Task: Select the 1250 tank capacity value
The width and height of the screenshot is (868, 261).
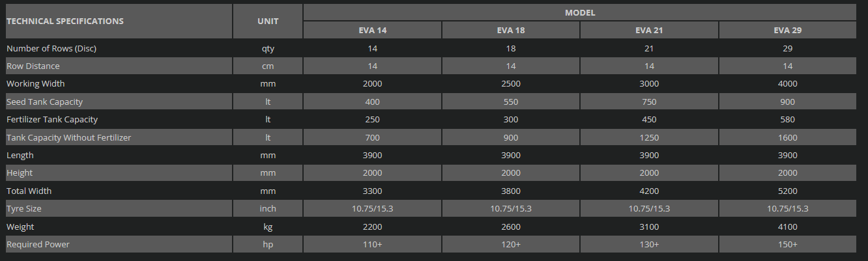Action: point(649,137)
